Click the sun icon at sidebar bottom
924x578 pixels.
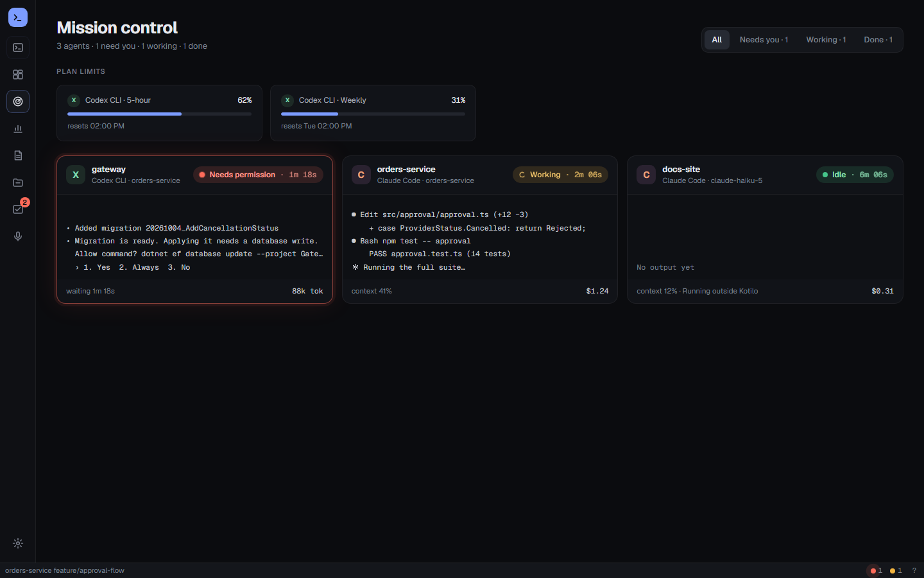[x=18, y=543]
